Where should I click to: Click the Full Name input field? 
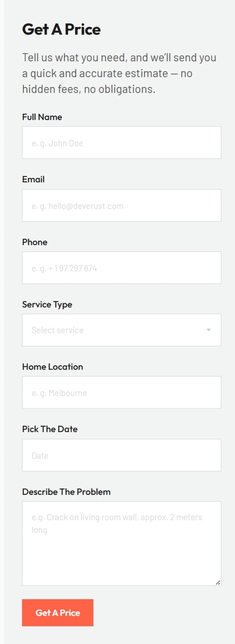coord(121,143)
